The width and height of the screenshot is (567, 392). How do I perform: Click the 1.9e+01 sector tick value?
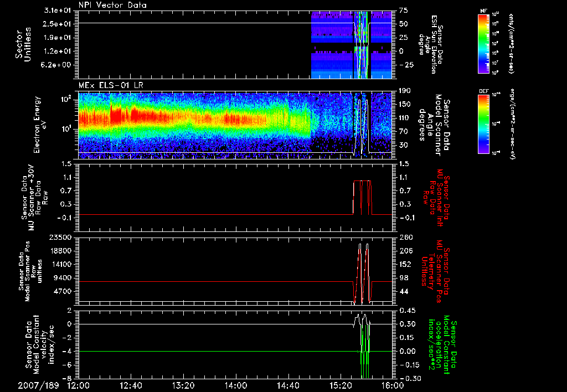click(58, 38)
